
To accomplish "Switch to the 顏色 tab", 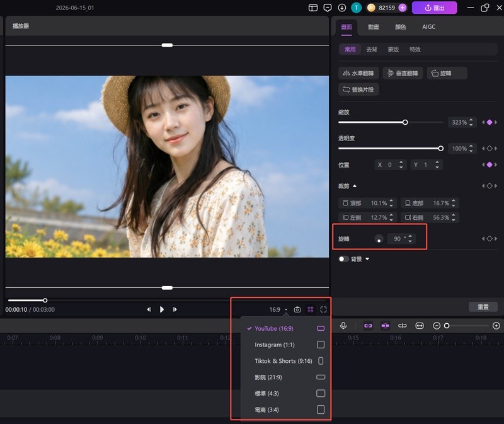I will (x=400, y=26).
